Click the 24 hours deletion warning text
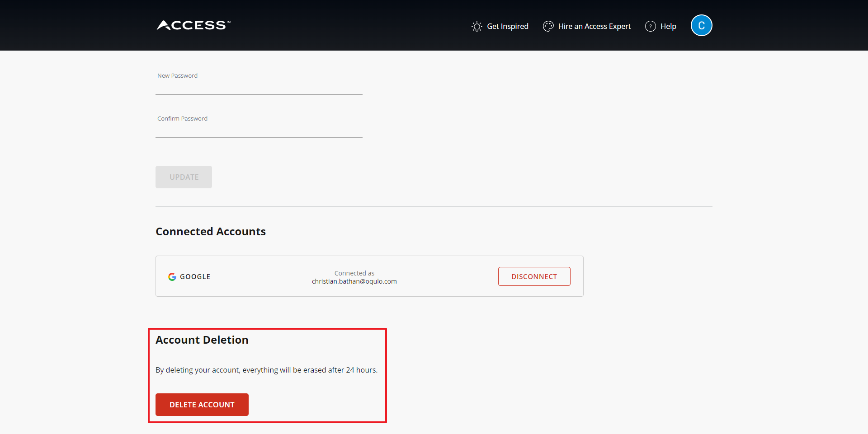868x434 pixels. [266, 370]
